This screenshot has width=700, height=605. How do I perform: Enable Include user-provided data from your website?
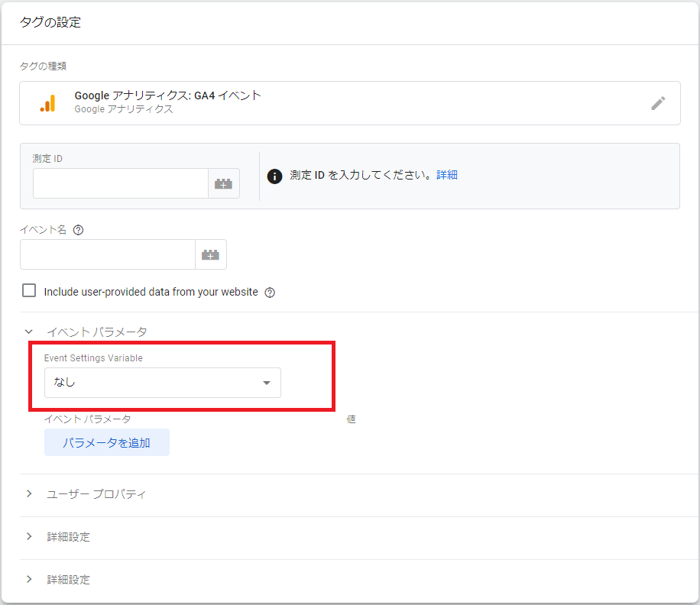tap(29, 291)
